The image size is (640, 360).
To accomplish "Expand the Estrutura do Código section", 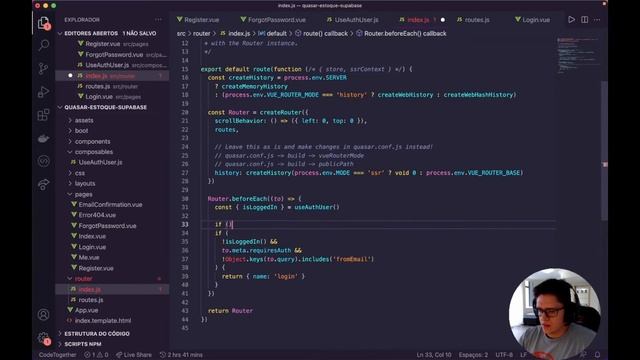I will point(97,333).
